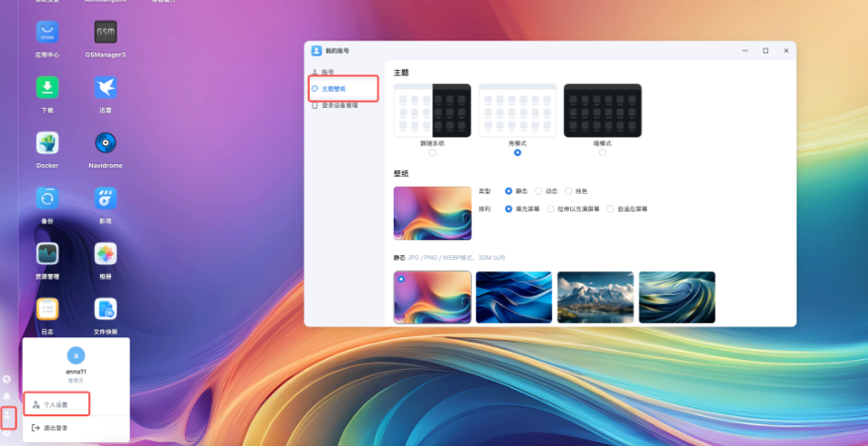Screen dimensions: 868x446
Task: Open the 文件快照 file snapshot icon
Action: (x=105, y=309)
